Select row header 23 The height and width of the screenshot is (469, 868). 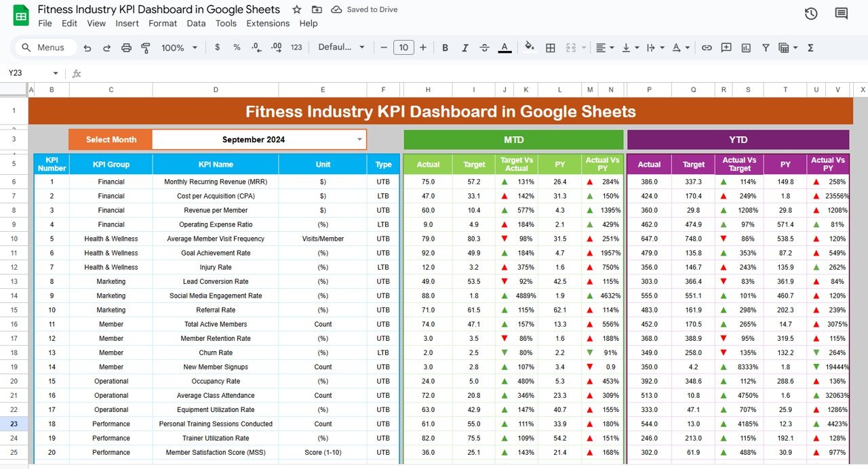click(x=14, y=424)
